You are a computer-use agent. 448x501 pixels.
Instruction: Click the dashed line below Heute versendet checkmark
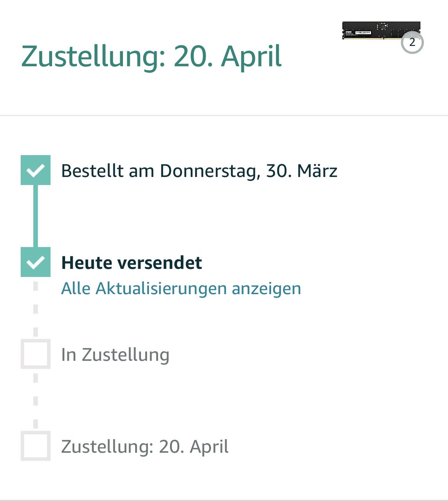pos(35,308)
